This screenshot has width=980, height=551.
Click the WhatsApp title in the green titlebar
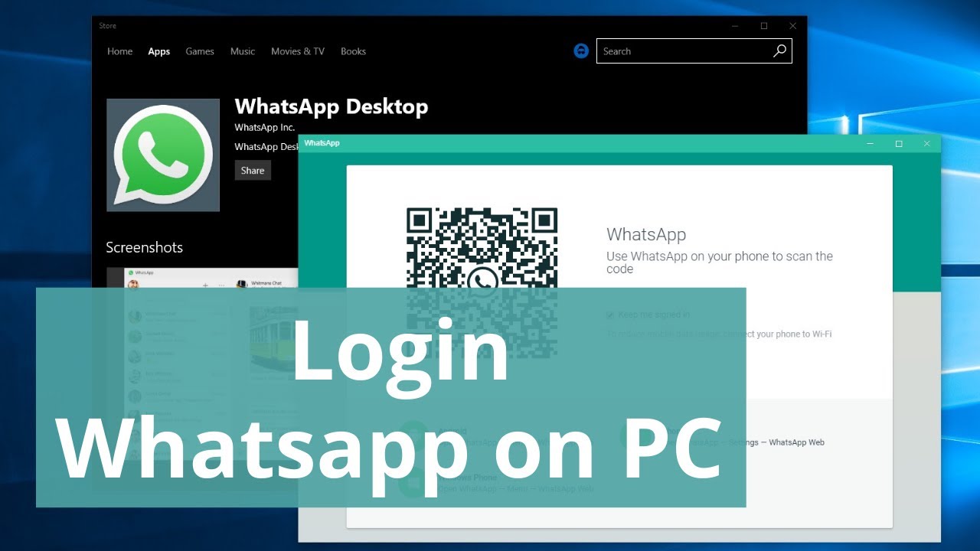[322, 143]
